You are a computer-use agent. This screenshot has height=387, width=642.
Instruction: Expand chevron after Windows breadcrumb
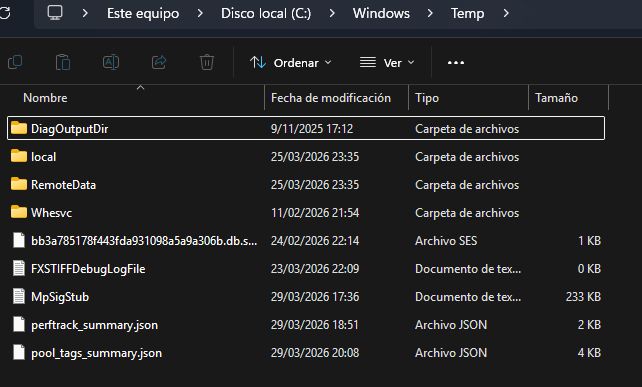point(430,13)
